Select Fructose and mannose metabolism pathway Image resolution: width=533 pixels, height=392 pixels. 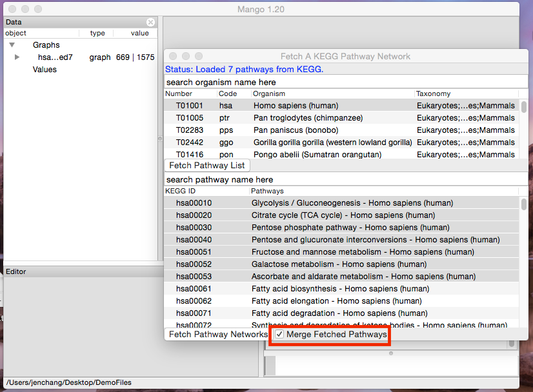click(x=341, y=251)
